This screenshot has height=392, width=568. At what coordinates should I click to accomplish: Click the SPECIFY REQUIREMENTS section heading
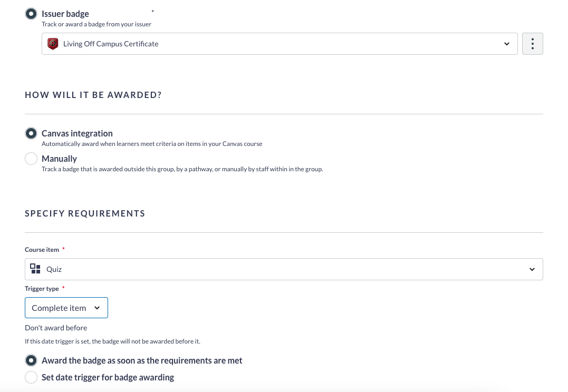(x=84, y=213)
